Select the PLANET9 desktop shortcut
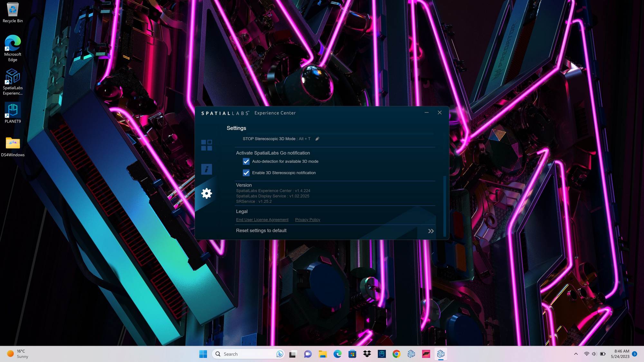Viewport: 644px width, 362px height. 13,113
